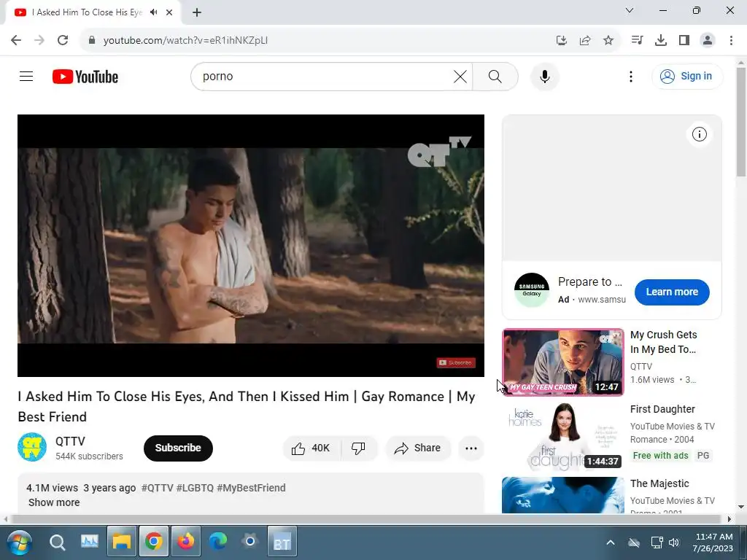Viewport: 747px width, 560px height.
Task: Open Chrome three-dot menu
Action: [731, 41]
